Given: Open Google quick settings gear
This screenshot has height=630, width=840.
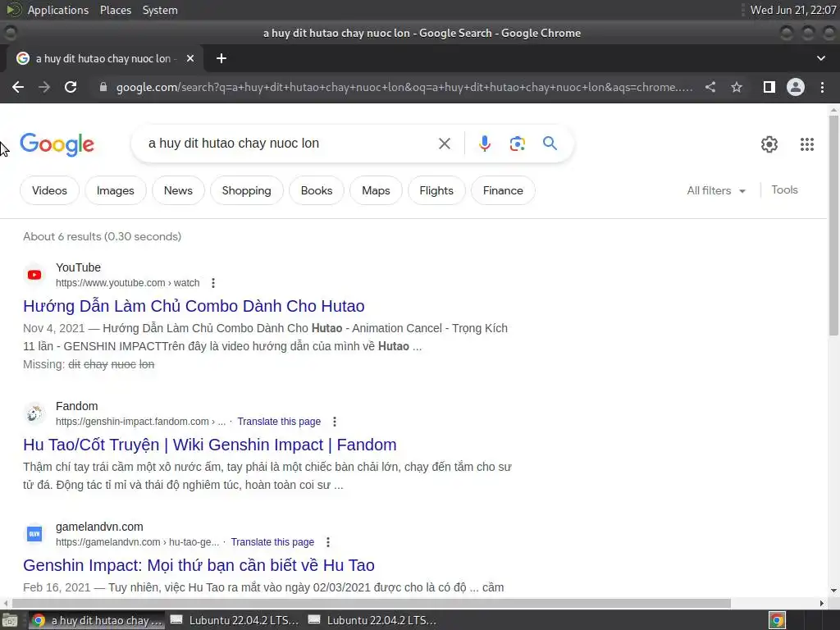Looking at the screenshot, I should click(769, 144).
